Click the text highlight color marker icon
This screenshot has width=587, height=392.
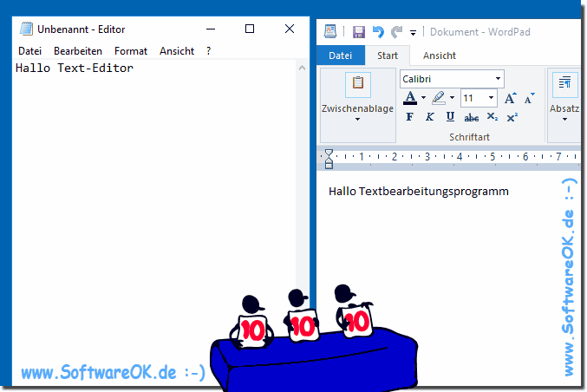coord(439,98)
